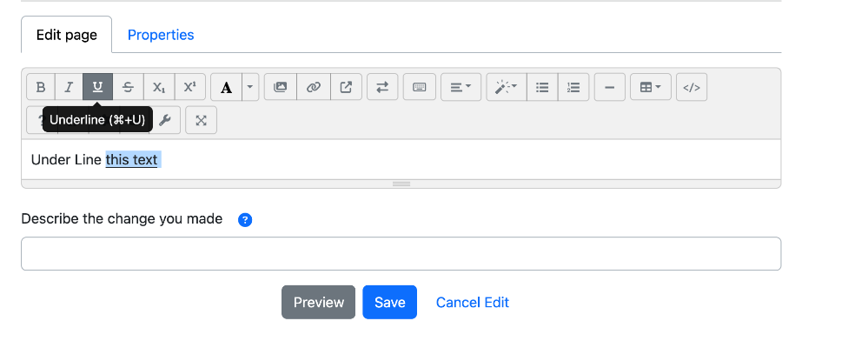This screenshot has height=341, width=868.
Task: Insert an image using the picture icon
Action: click(281, 87)
